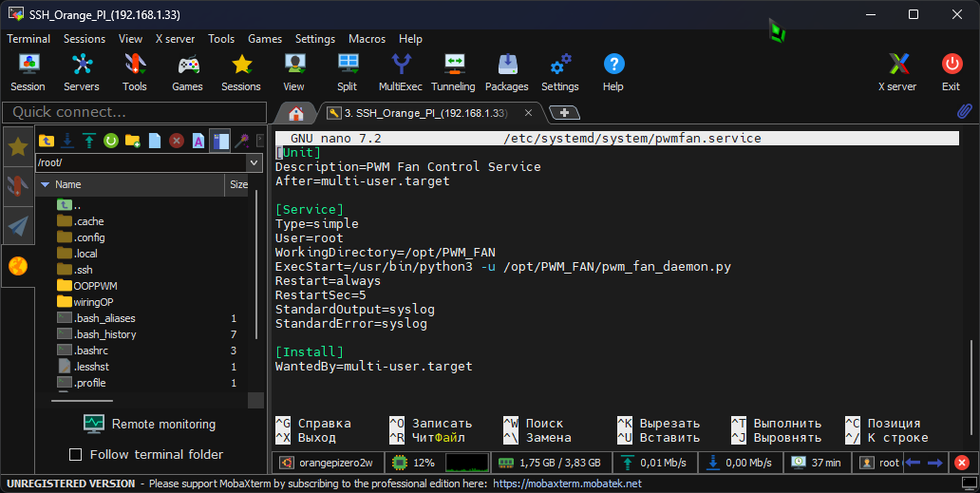
Task: Open the Sessions star toolbar button
Action: click(x=241, y=72)
